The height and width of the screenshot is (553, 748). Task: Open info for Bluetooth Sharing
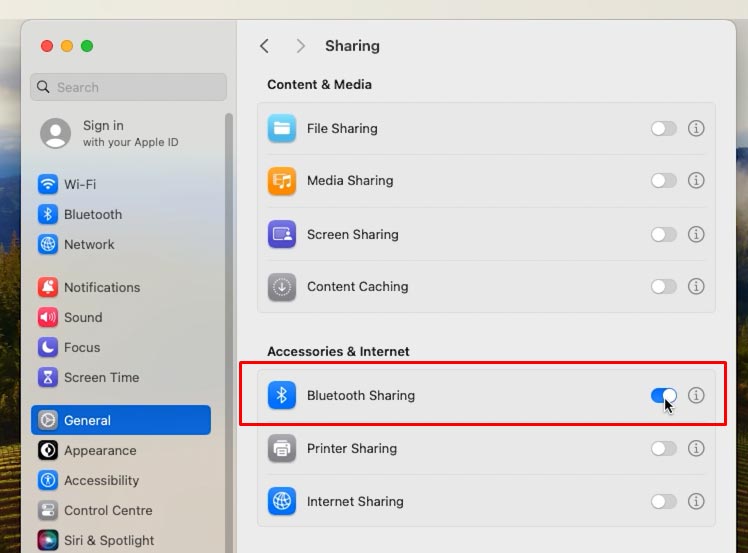pos(696,395)
